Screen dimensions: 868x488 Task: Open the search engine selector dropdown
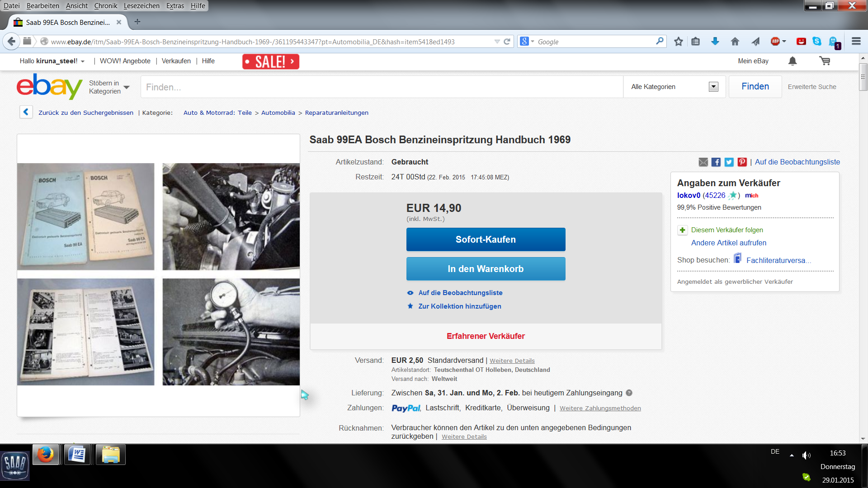tap(527, 42)
